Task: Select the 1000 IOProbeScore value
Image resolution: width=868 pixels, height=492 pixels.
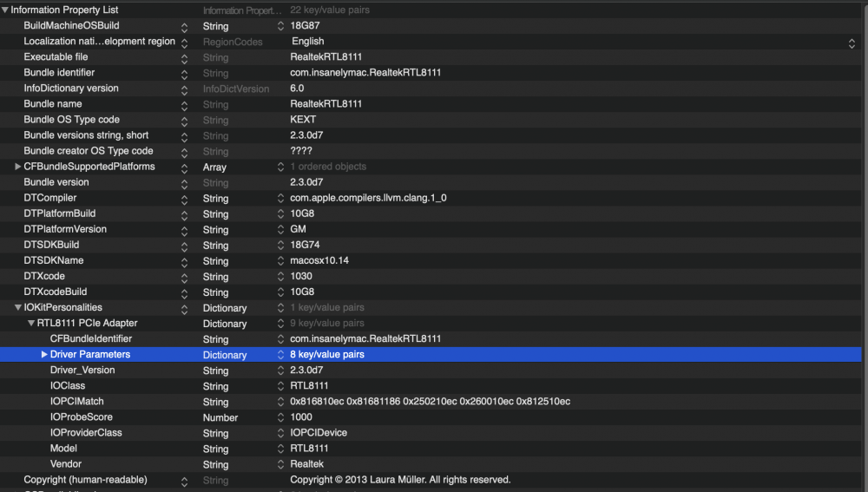Action: pyautogui.click(x=301, y=417)
